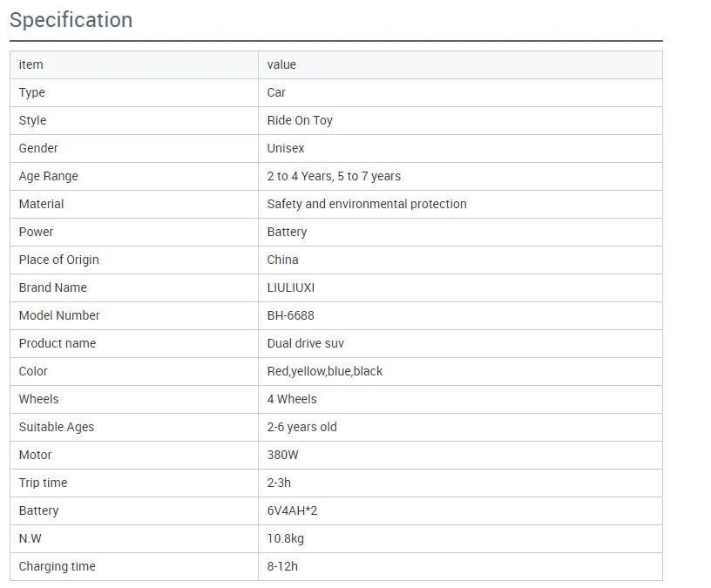Select the Material value text
Screen dimensions: 711x588
coord(367,204)
